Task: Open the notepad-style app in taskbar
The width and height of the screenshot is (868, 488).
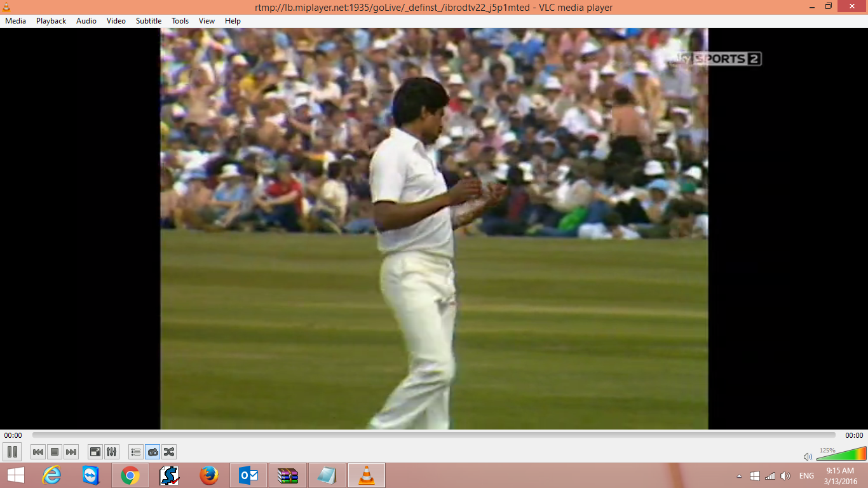Action: tap(327, 475)
